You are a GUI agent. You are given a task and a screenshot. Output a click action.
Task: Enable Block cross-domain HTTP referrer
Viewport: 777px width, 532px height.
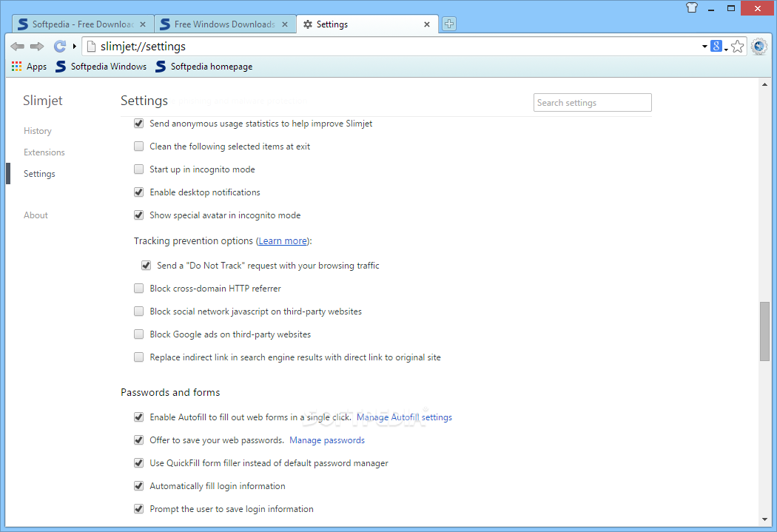point(139,289)
